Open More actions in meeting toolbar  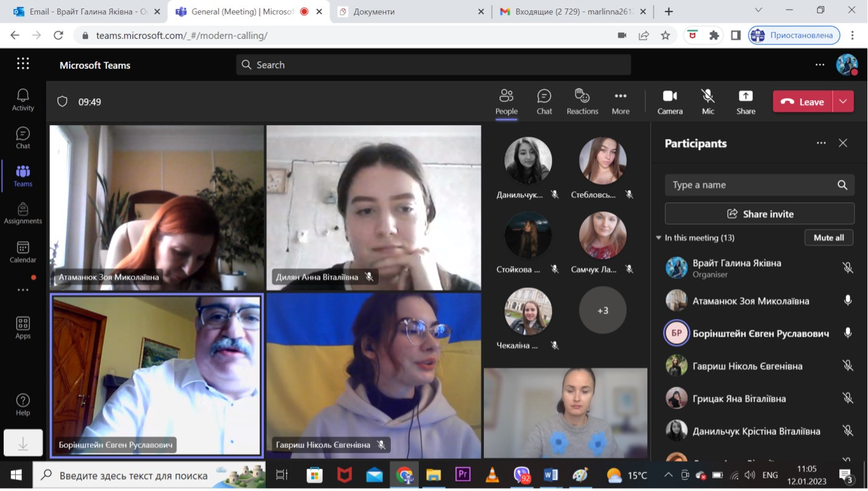[620, 101]
